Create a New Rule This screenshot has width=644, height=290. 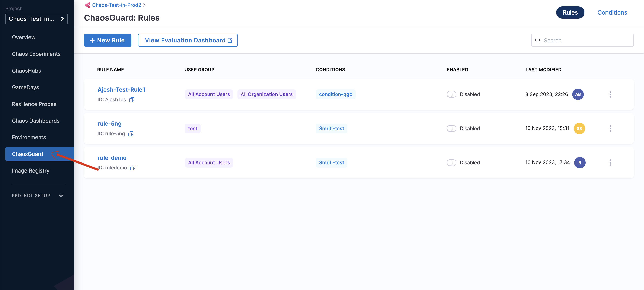pos(107,40)
